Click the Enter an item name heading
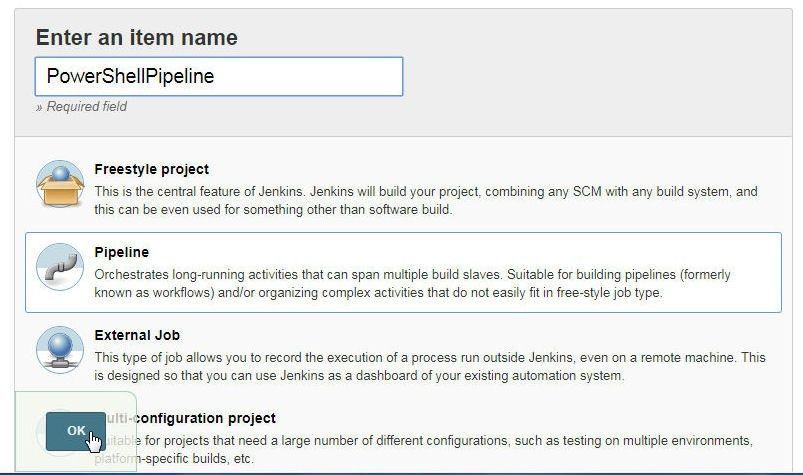Viewport: 803px width, 475px height. click(x=137, y=37)
